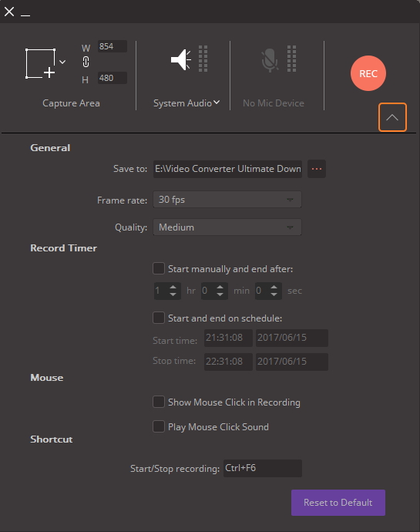Screen dimensions: 420x532
Task: Increase the hour value with up arrow
Action: tap(173, 287)
